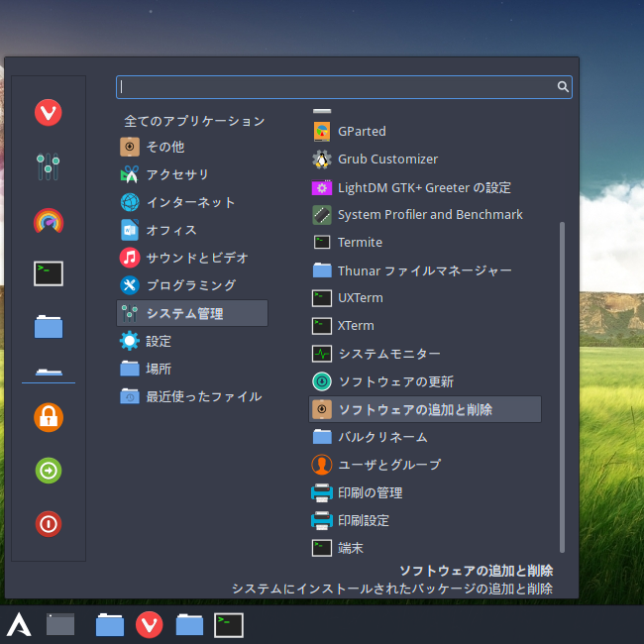Open 印刷の管理
This screenshot has height=644, width=644.
coord(425,492)
